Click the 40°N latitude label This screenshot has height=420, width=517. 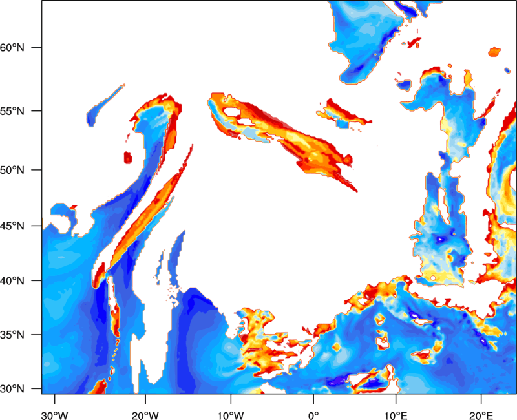coord(12,281)
